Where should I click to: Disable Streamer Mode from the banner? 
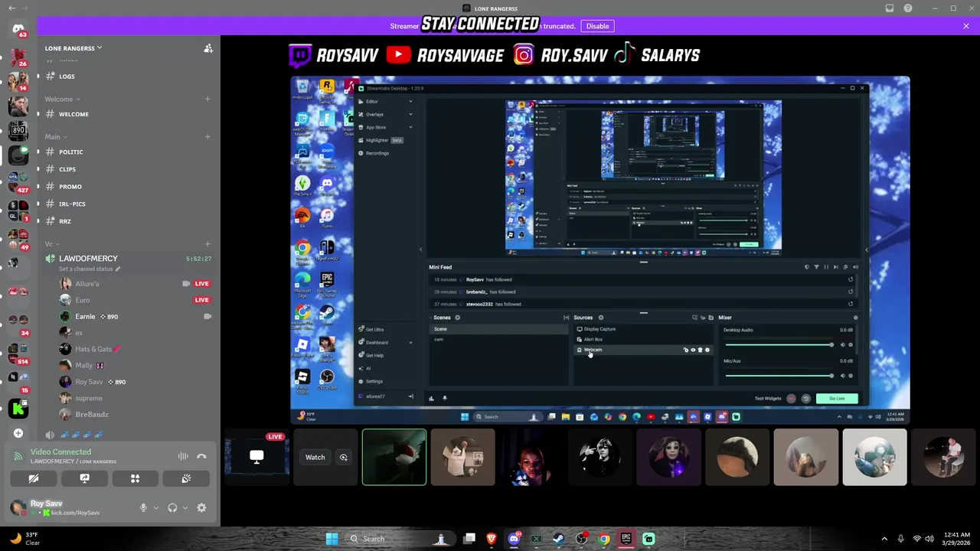(x=597, y=26)
